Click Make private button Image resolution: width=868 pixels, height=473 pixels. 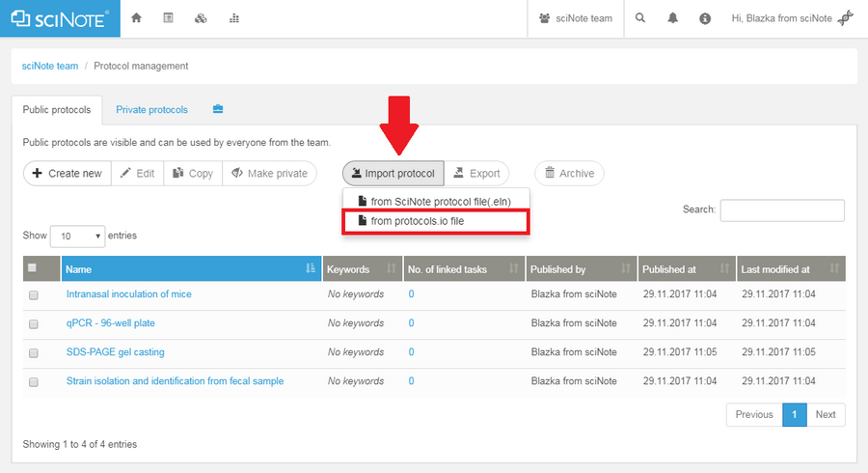point(270,174)
